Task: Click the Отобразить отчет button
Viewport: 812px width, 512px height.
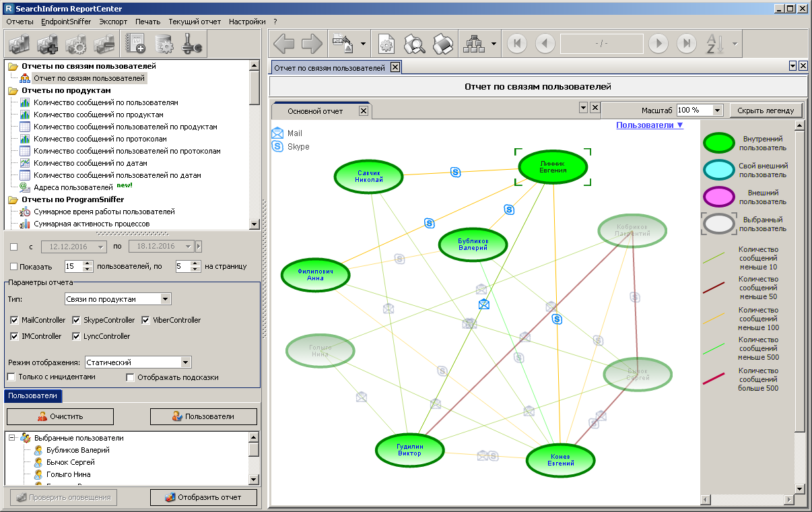Action: point(203,497)
